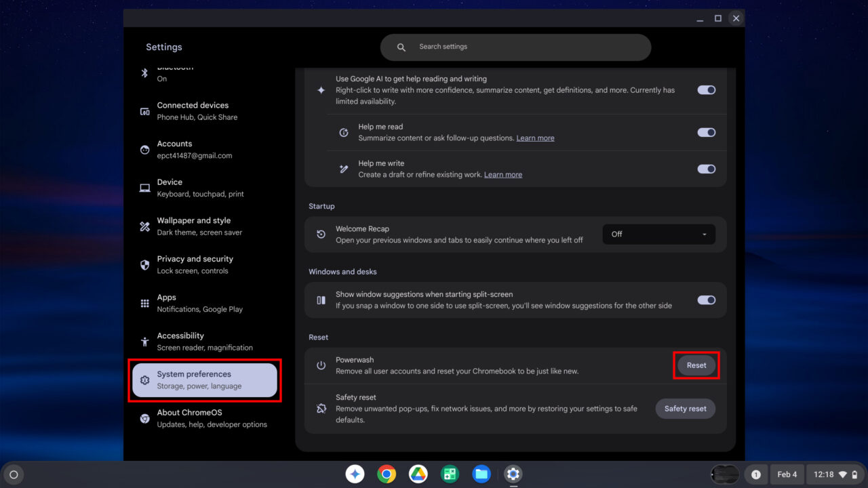Viewport: 868px width, 488px height.
Task: Click the Search settings field
Action: 515,47
